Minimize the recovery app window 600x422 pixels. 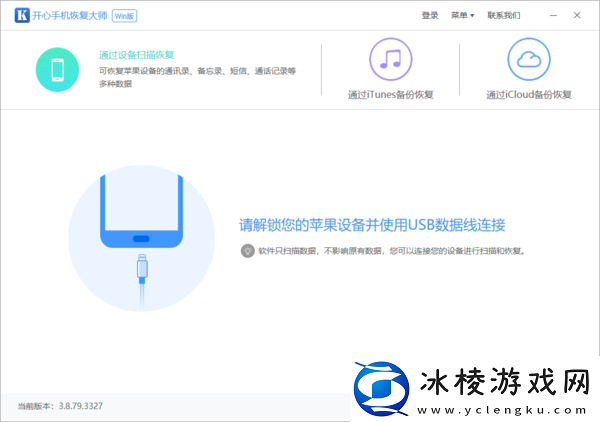pyautogui.click(x=553, y=15)
